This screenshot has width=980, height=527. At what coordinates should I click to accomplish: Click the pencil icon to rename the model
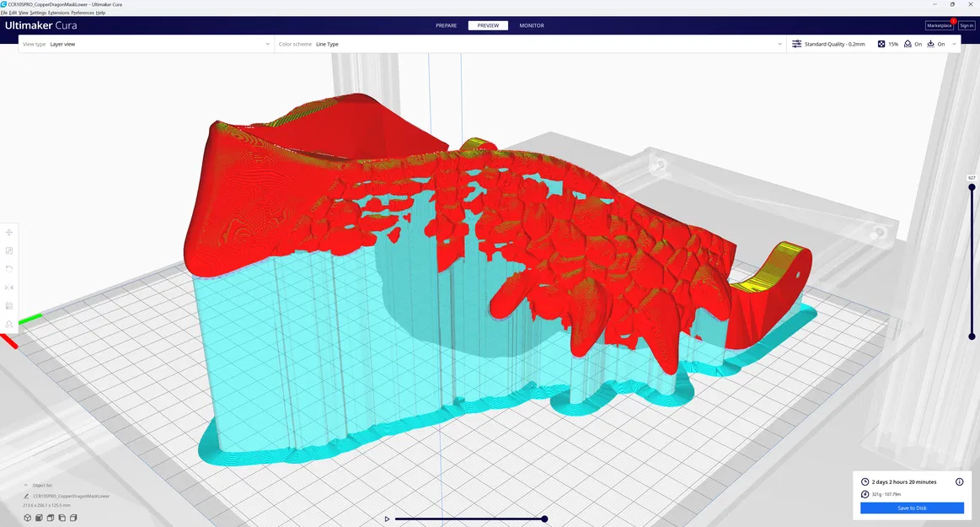coord(26,497)
